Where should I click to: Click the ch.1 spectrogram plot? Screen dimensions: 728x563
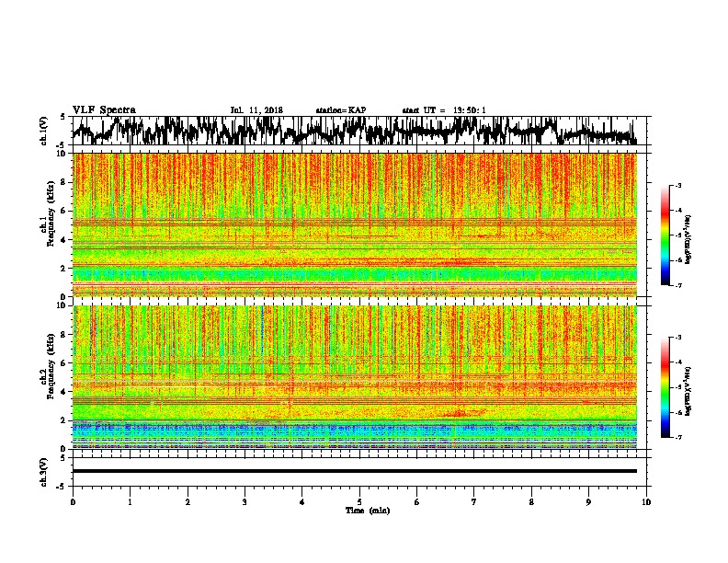point(354,224)
